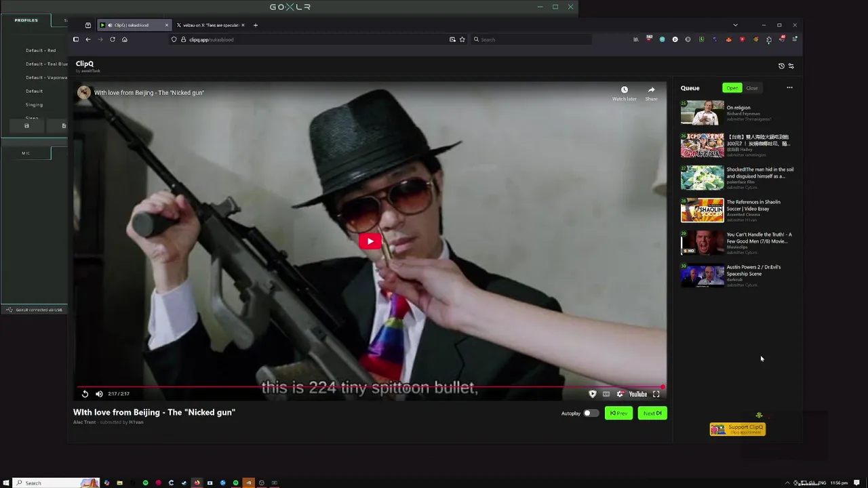Select the 'Austin Powers 2' queue thumbnail

point(702,275)
